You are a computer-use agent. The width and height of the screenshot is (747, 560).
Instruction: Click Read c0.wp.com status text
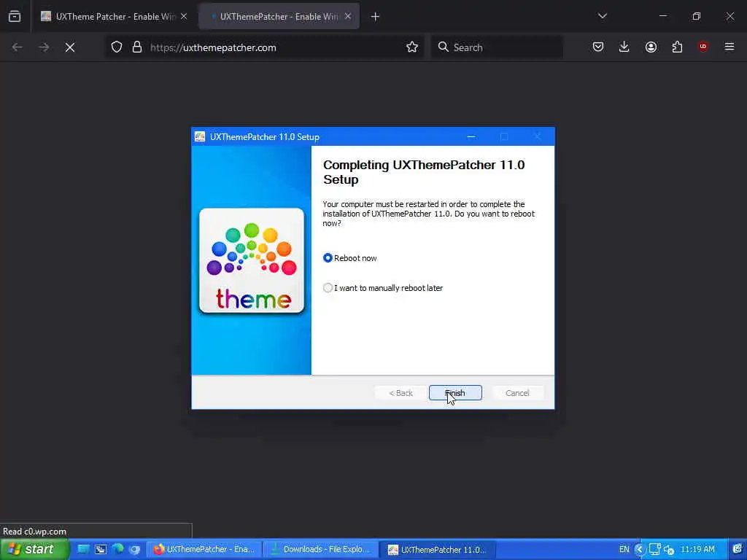coord(35,532)
